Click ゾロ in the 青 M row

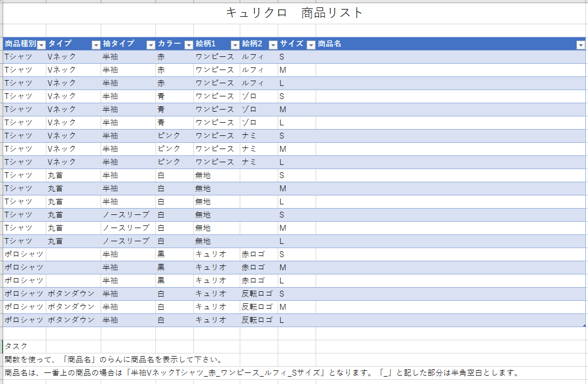pos(249,110)
